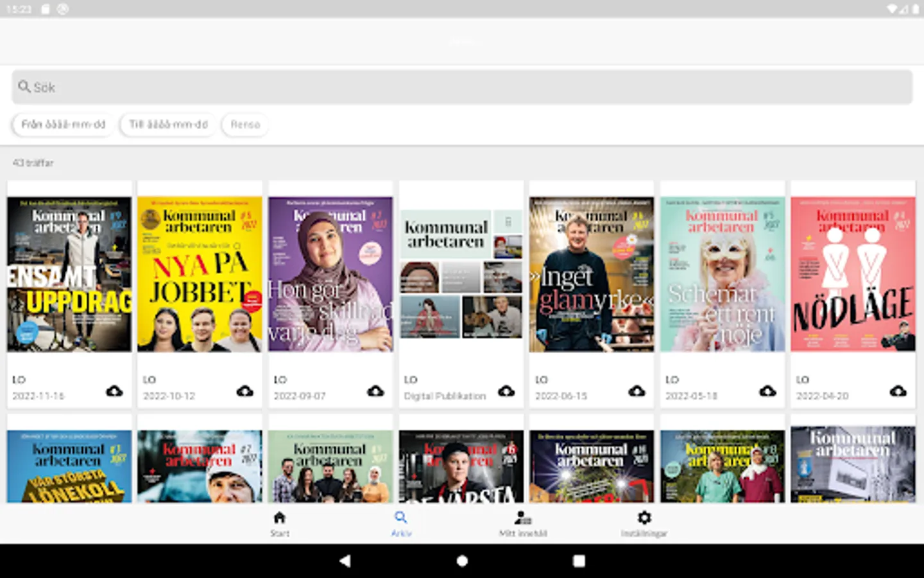924x578 pixels.
Task: Open the Digital Publikation collage cover
Action: (461, 274)
